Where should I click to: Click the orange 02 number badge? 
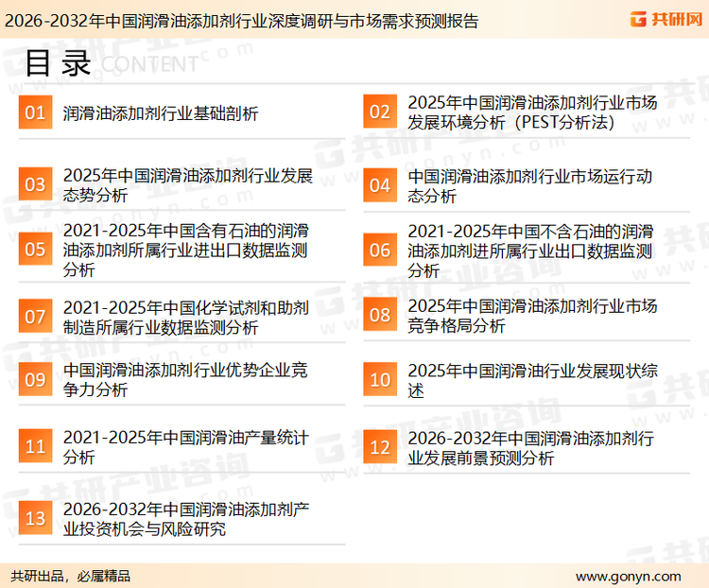[x=380, y=112]
